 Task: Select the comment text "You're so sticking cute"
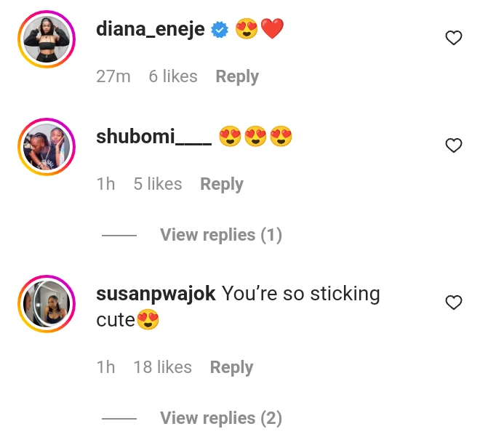pyautogui.click(x=238, y=307)
